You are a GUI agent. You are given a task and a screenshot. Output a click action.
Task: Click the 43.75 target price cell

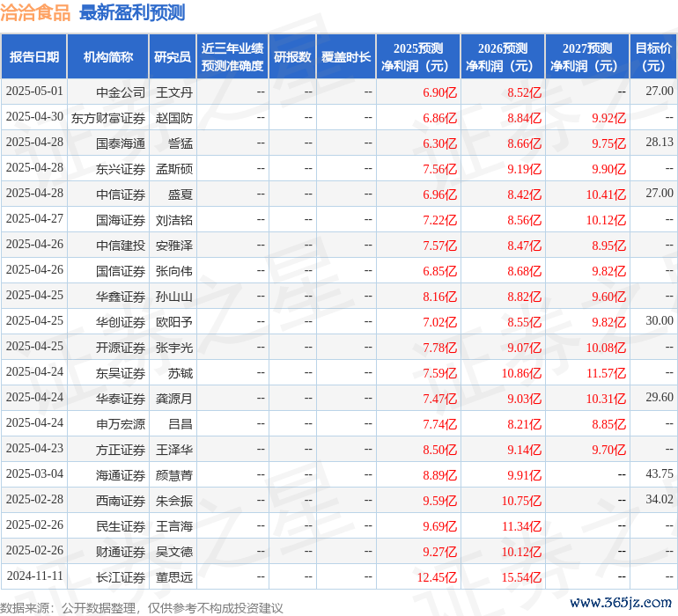point(659,474)
